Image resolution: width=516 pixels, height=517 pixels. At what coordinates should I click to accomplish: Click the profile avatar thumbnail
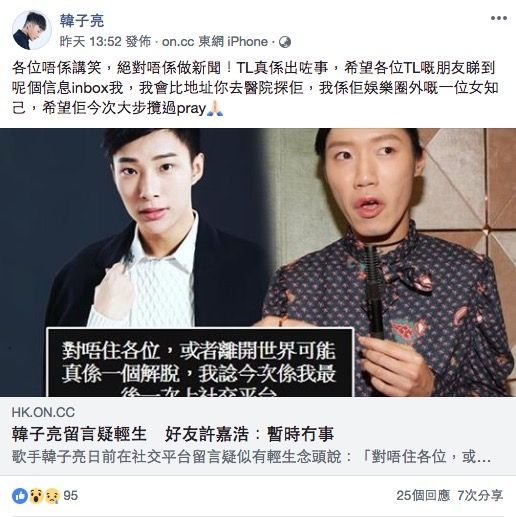32,30
